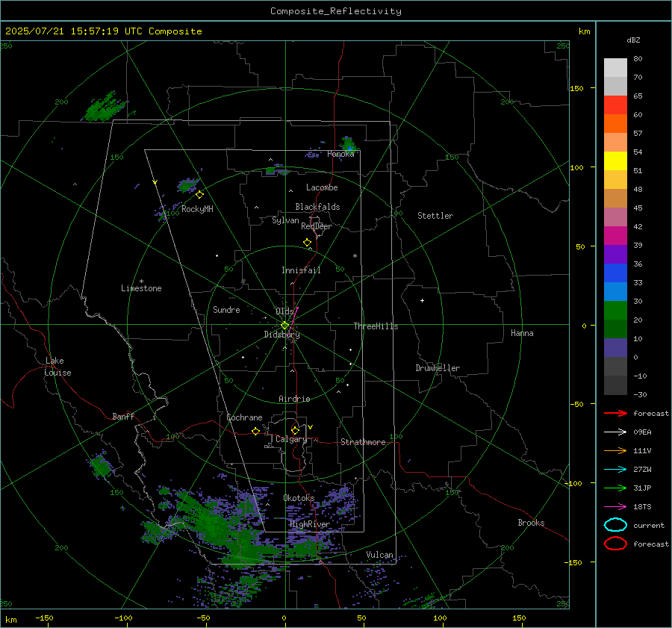Click the Vulcan town label
The image size is (672, 628).
[379, 555]
